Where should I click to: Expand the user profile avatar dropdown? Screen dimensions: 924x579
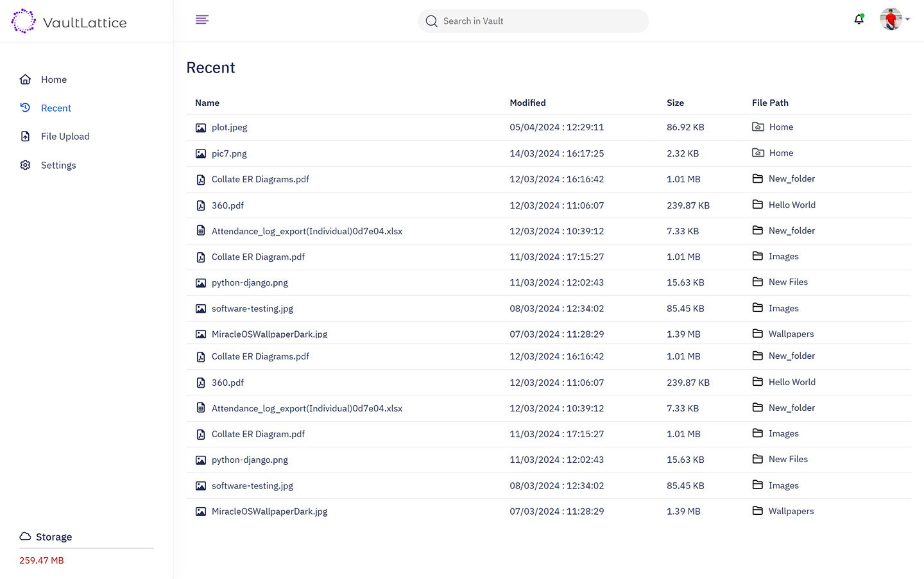tap(894, 20)
